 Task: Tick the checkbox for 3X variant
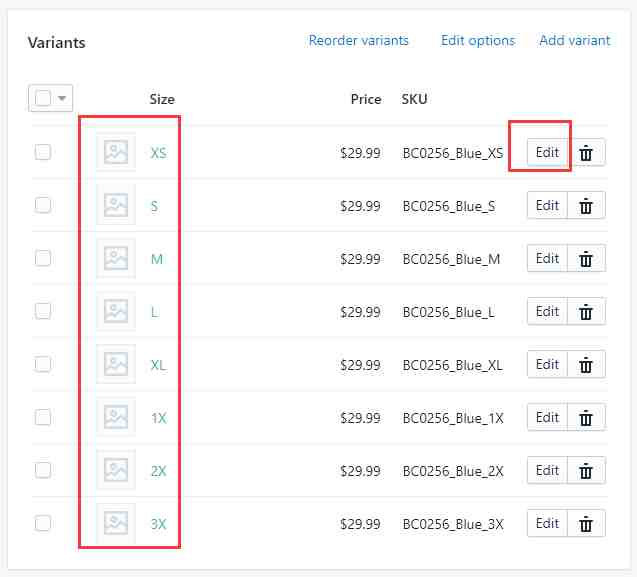tap(43, 523)
